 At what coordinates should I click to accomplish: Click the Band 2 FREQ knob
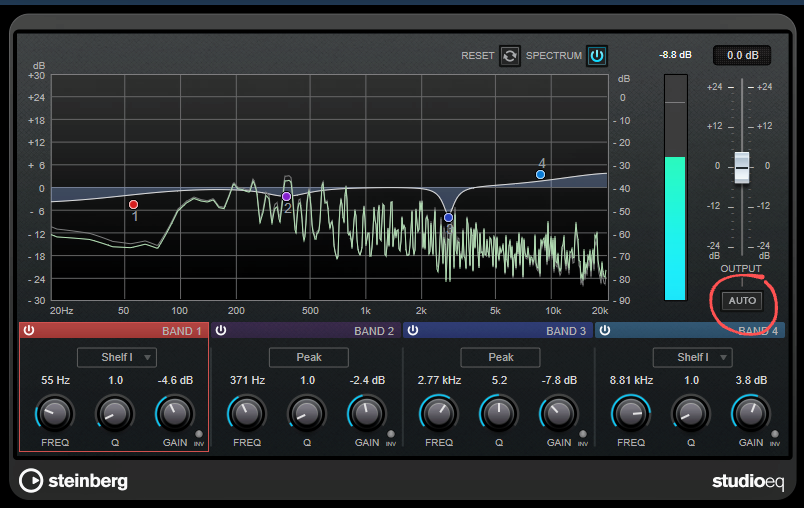coord(245,411)
